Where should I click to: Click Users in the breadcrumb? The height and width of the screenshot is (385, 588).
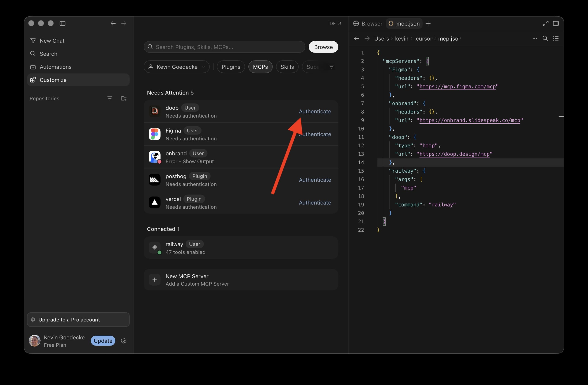[x=381, y=39]
